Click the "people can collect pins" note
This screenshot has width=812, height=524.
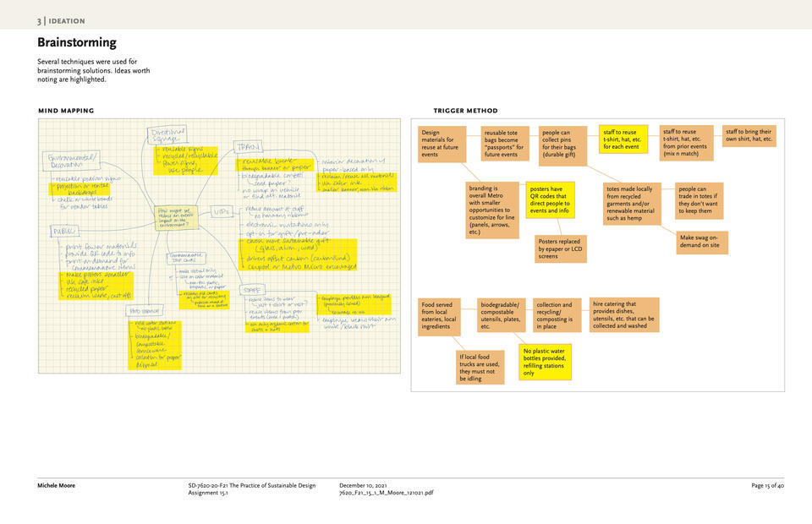562,146
